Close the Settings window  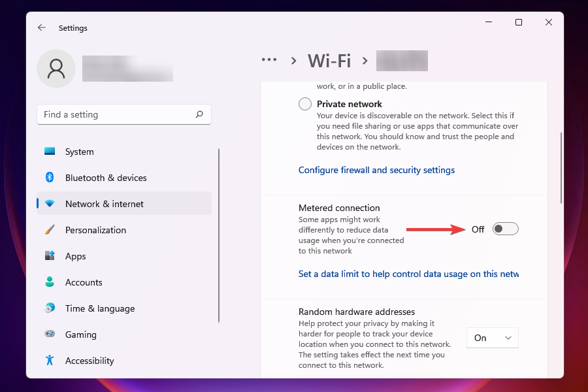click(549, 22)
